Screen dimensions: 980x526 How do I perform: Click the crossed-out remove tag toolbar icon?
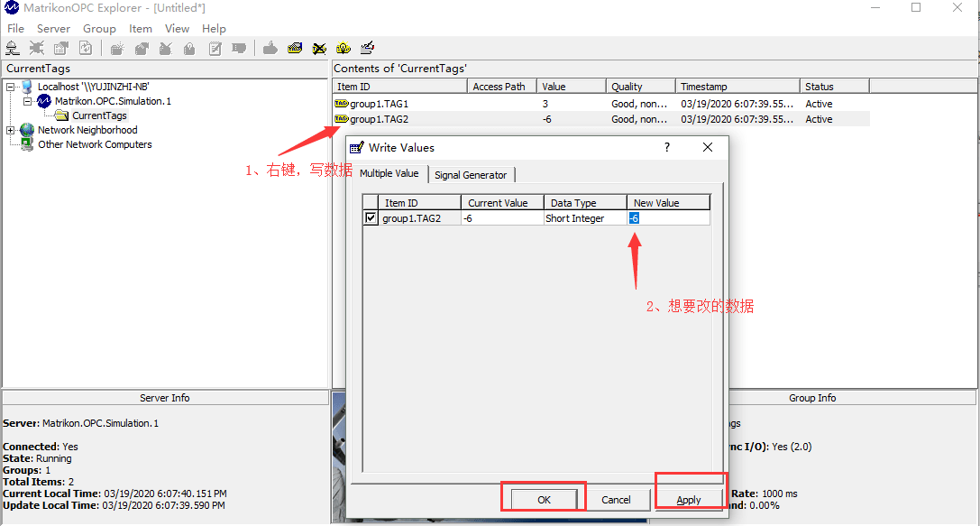click(x=319, y=48)
